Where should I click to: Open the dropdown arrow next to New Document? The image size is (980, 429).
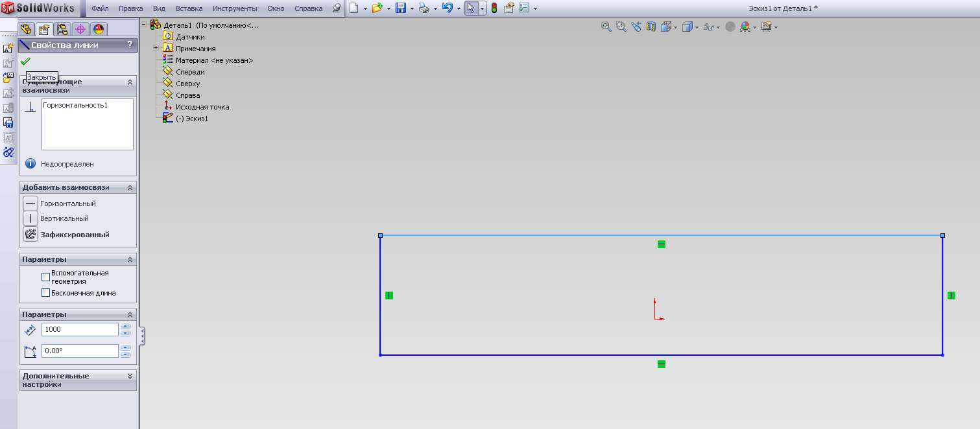(x=365, y=9)
